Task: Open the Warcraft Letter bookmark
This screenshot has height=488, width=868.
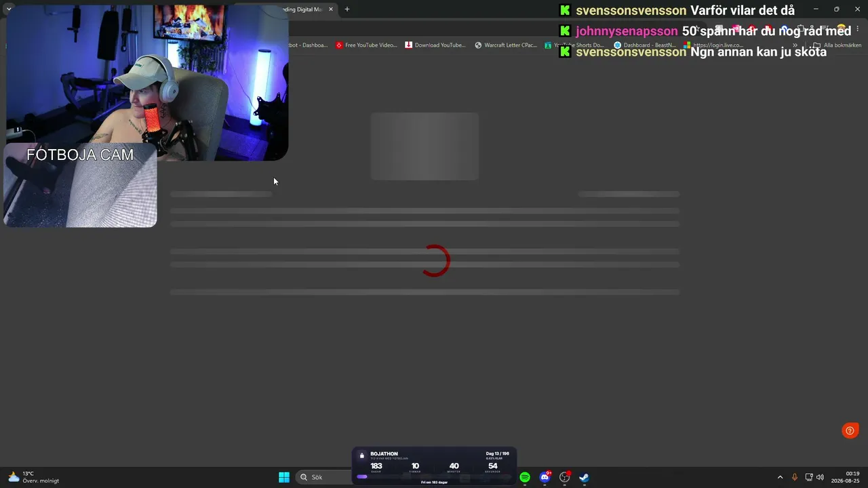Action: coord(506,45)
